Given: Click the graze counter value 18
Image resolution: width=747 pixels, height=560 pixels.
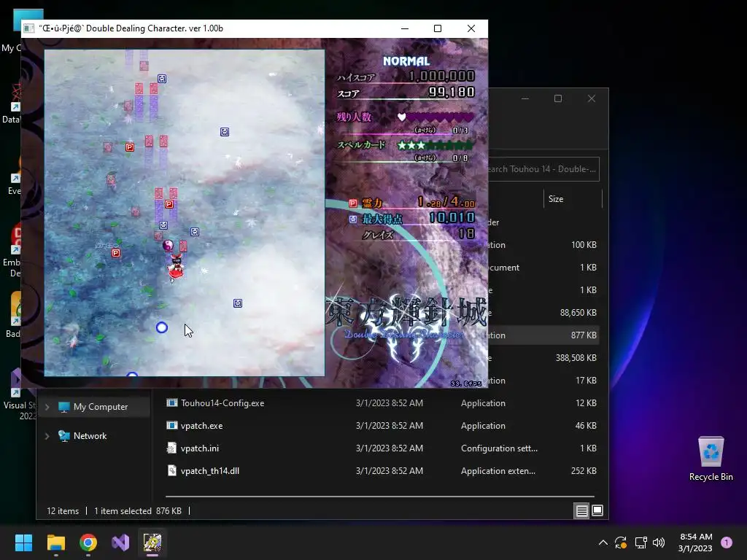Looking at the screenshot, I should (x=466, y=233).
